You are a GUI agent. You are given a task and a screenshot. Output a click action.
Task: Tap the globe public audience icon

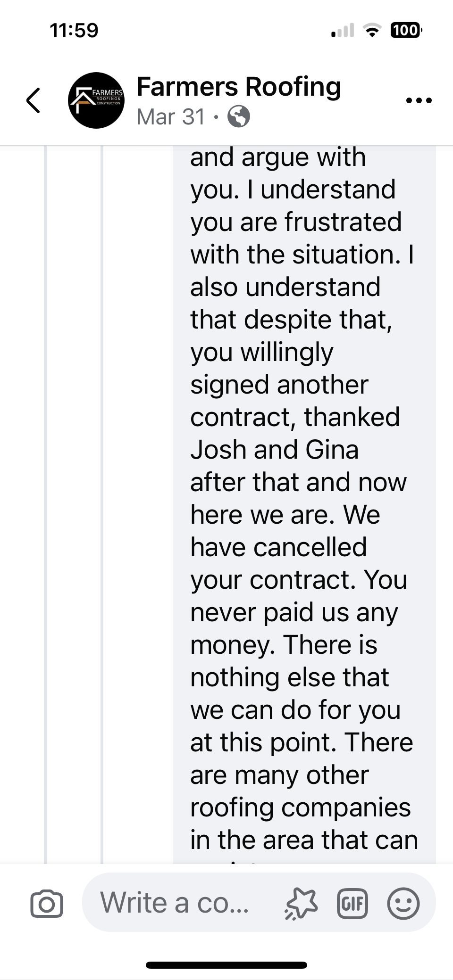(239, 117)
